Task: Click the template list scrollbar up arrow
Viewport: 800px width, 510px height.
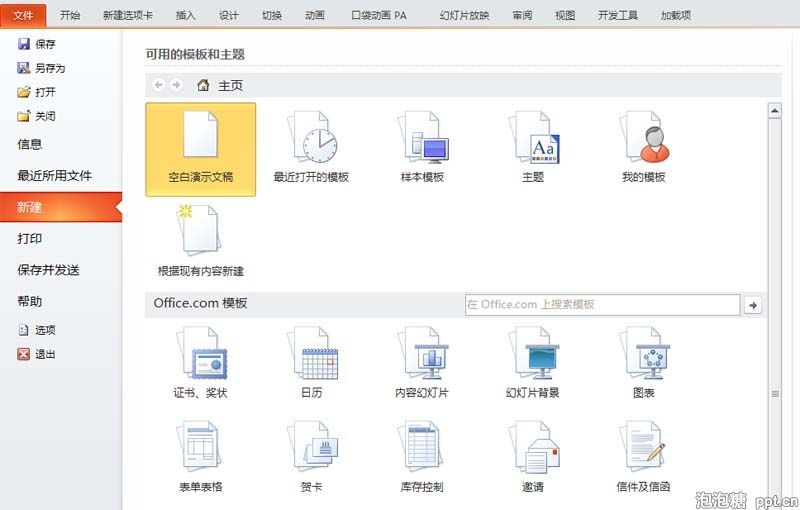Action: (x=774, y=110)
